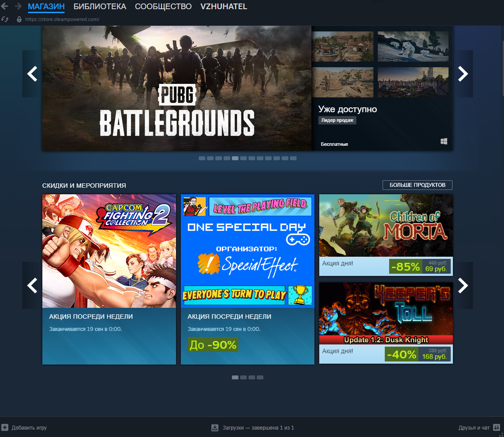Jump to last main carousel page dot
504x437 pixels.
click(293, 158)
